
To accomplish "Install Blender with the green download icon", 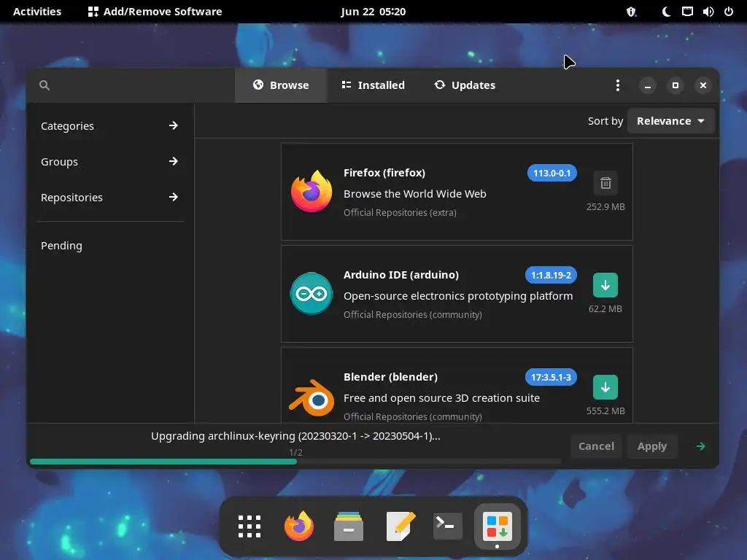I will tap(605, 387).
